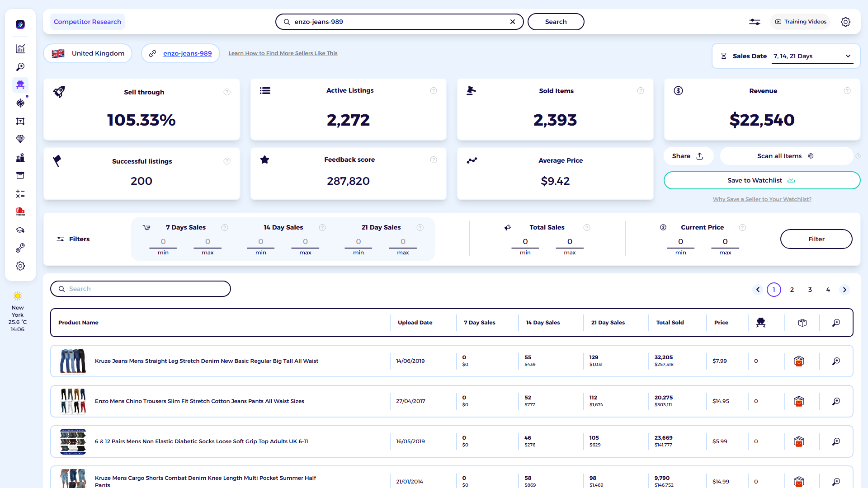
Task: Select page 3 of results
Action: click(x=810, y=290)
